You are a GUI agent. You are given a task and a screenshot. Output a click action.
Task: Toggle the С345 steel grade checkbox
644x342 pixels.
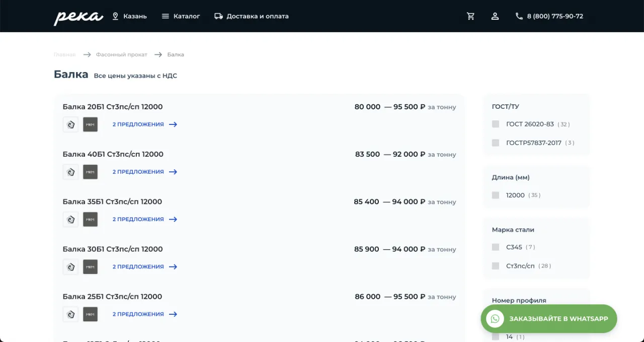[x=496, y=247]
